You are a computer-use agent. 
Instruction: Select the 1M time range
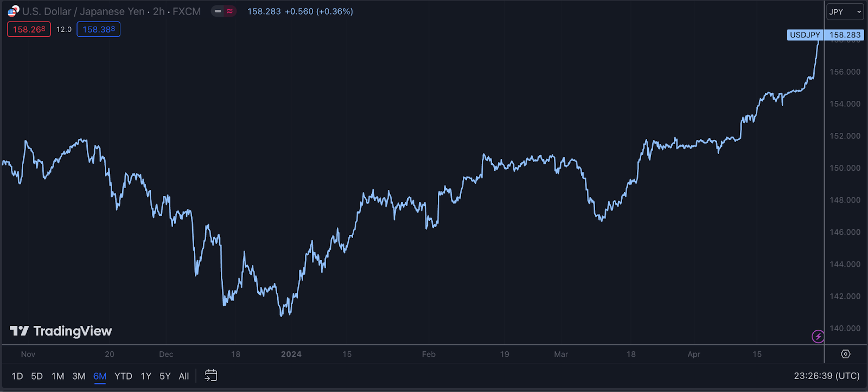[x=58, y=376]
